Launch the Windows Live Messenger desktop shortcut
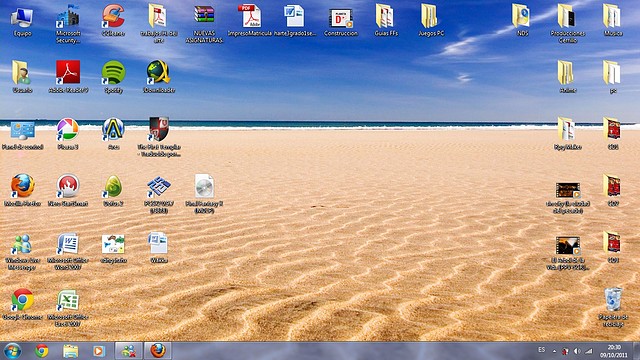 pos(22,244)
